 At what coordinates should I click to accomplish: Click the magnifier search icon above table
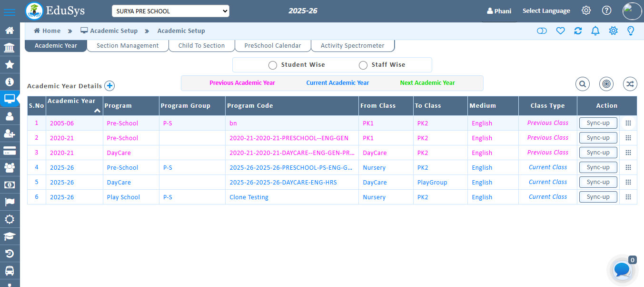tap(583, 84)
